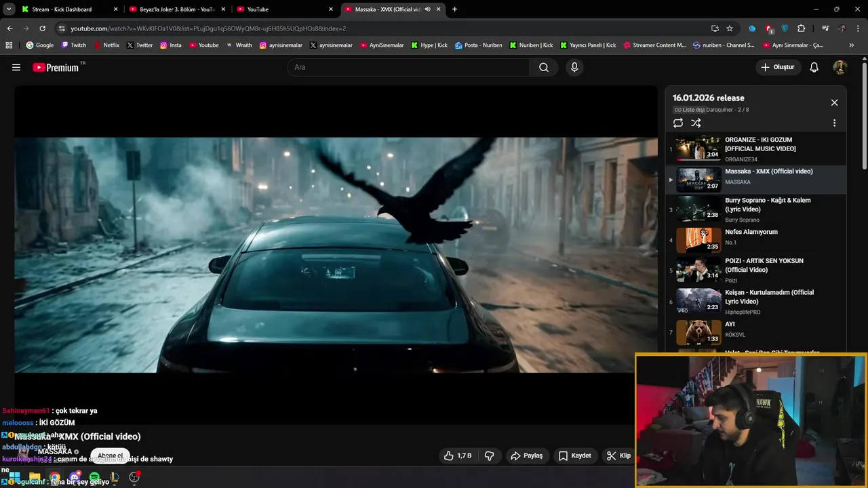Like the Massaka XMX video
Screen dimensions: 868x488
coord(458,455)
